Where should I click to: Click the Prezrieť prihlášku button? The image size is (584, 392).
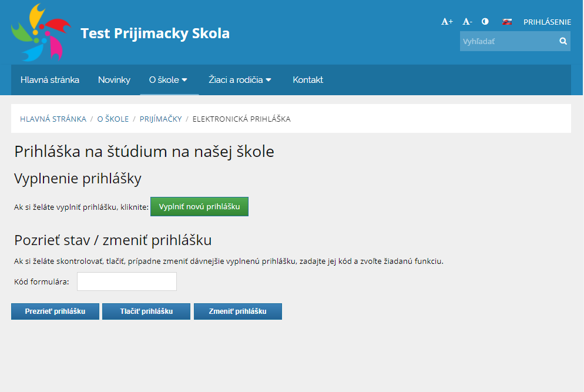pos(55,311)
